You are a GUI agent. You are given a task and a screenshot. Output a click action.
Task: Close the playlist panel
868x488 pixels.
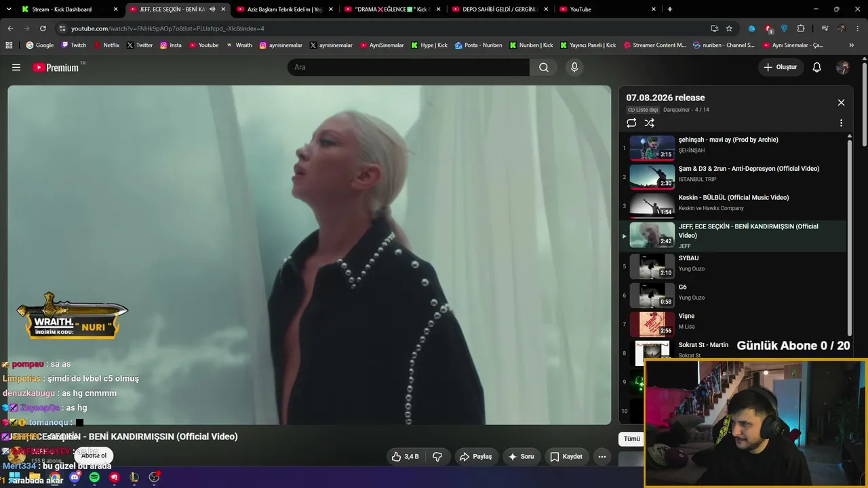coord(841,102)
